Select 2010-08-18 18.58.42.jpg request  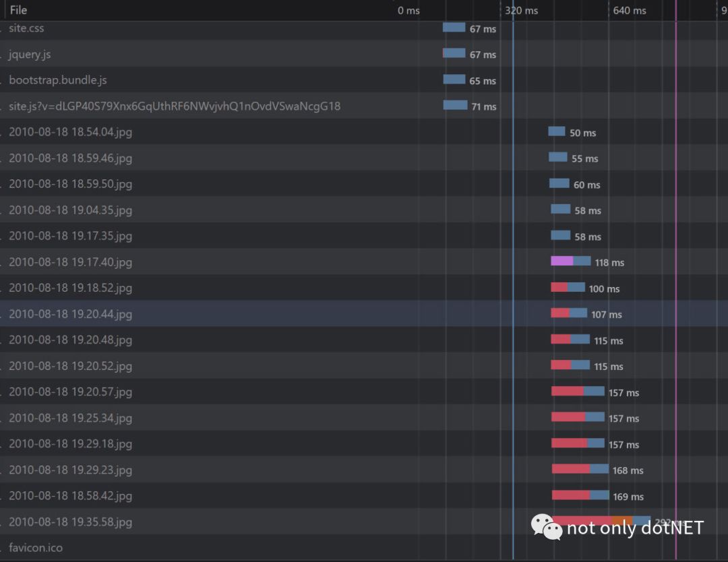coord(364,495)
